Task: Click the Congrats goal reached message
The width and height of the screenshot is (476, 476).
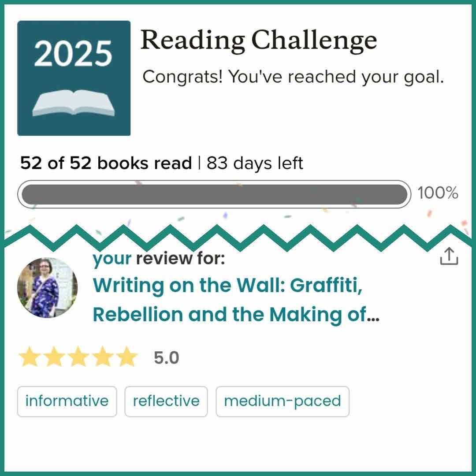Action: tap(293, 77)
